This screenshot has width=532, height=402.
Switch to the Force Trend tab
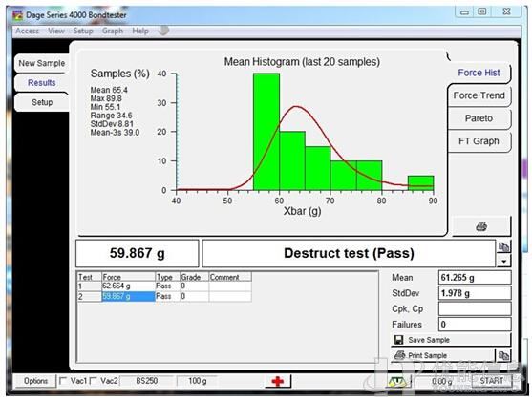point(479,95)
